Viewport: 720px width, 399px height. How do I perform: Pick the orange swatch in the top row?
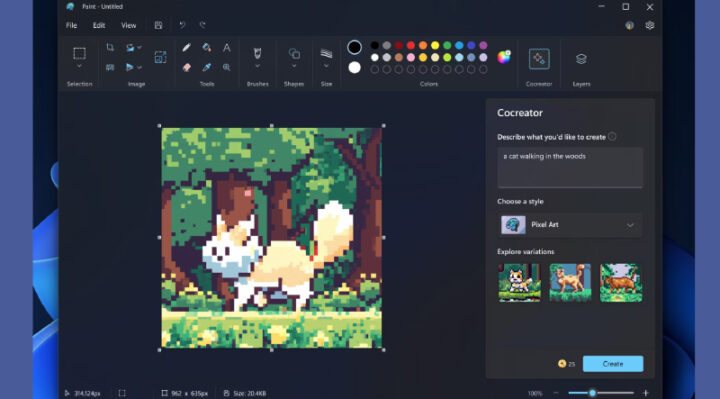click(x=423, y=45)
